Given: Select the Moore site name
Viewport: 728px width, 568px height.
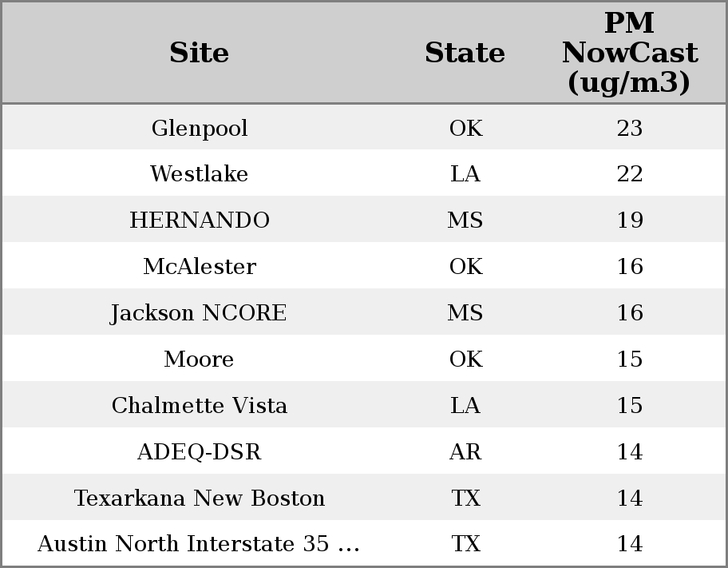Looking at the screenshot, I should pyautogui.click(x=199, y=359).
